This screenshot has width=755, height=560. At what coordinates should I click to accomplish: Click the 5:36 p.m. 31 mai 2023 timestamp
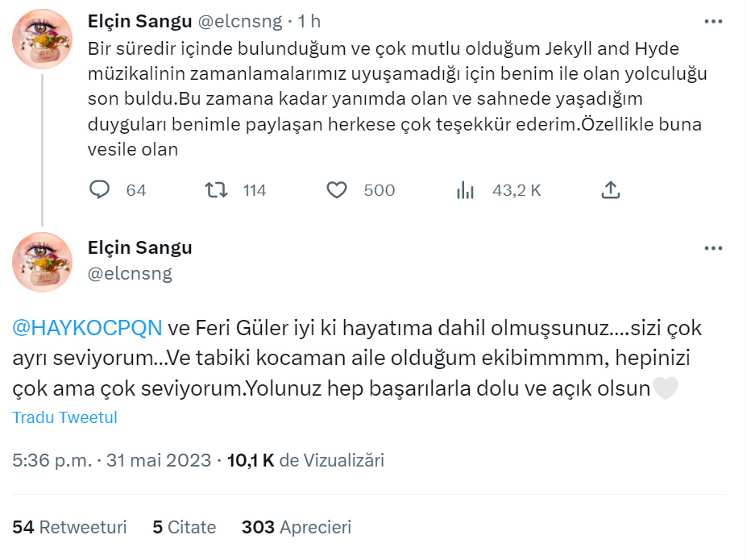tap(113, 460)
